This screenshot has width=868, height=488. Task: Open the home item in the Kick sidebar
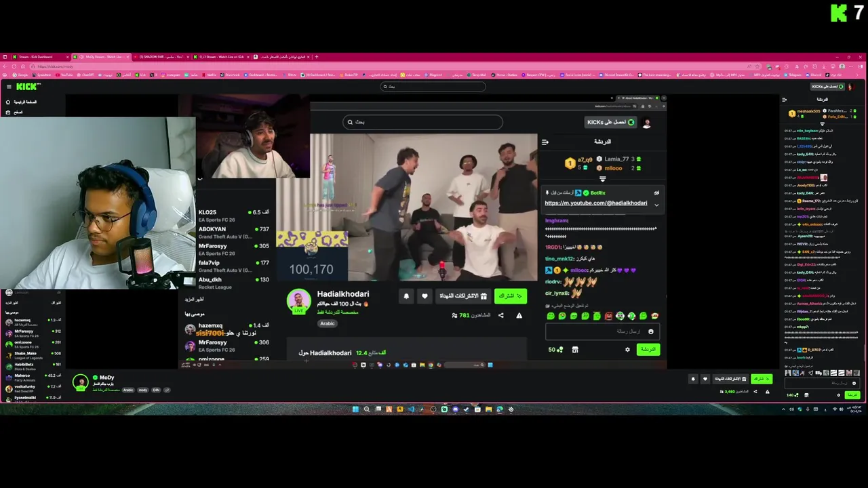22,102
